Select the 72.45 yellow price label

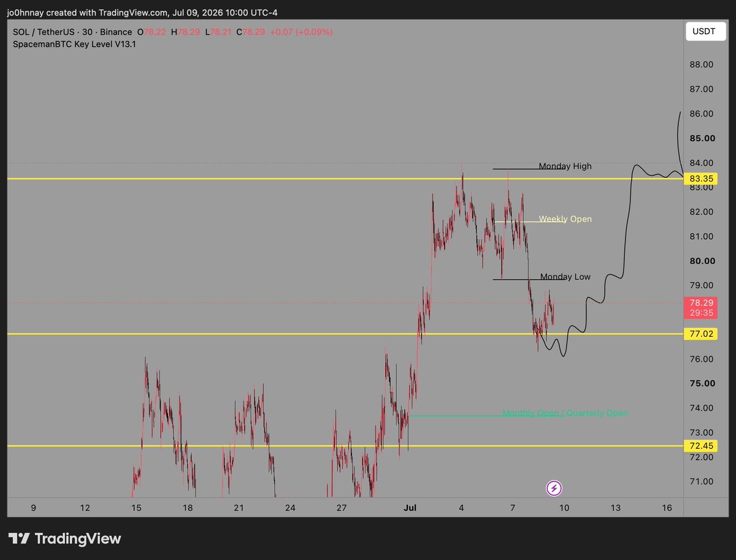[x=700, y=446]
